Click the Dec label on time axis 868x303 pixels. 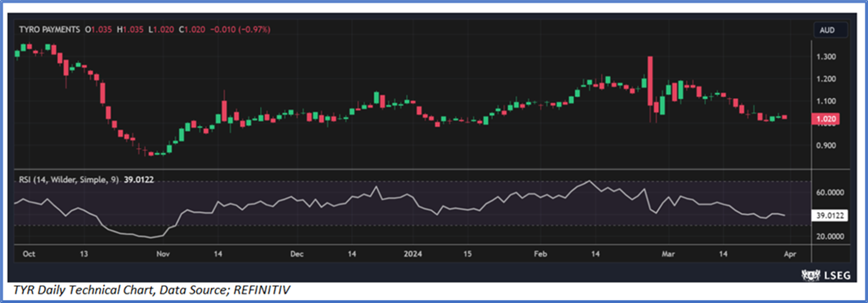(x=298, y=254)
